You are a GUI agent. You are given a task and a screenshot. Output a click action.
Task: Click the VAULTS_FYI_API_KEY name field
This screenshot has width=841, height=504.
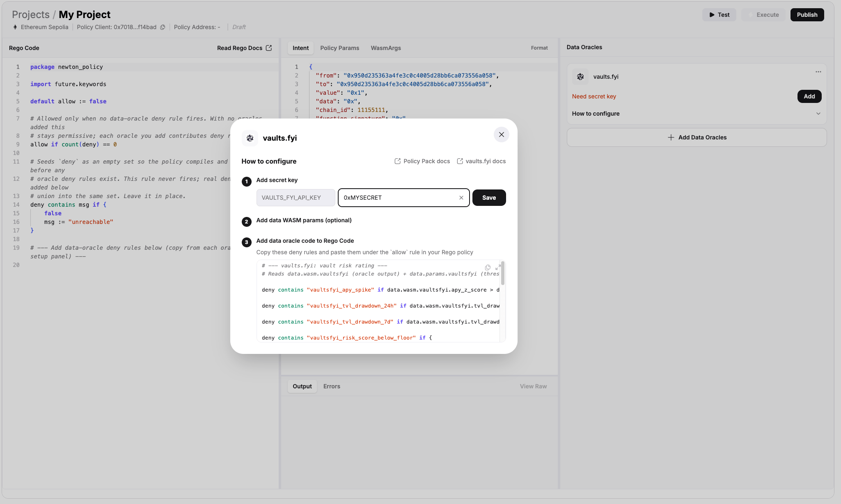(x=296, y=198)
